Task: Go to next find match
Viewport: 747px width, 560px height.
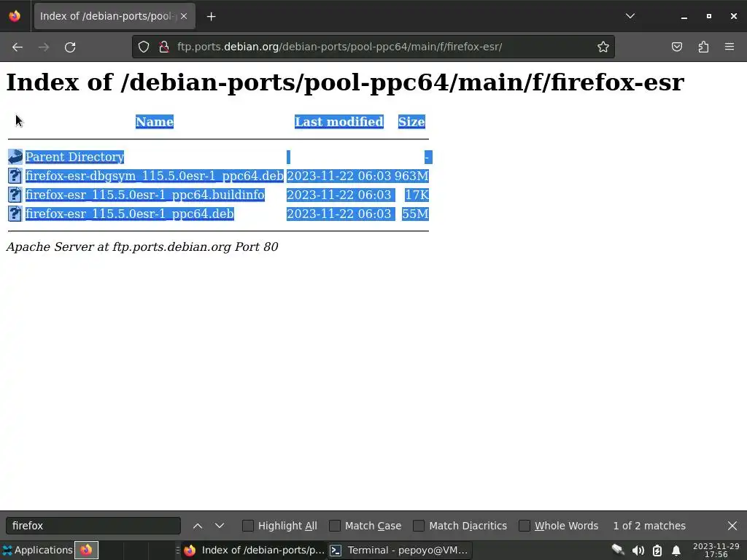Action: (219, 526)
